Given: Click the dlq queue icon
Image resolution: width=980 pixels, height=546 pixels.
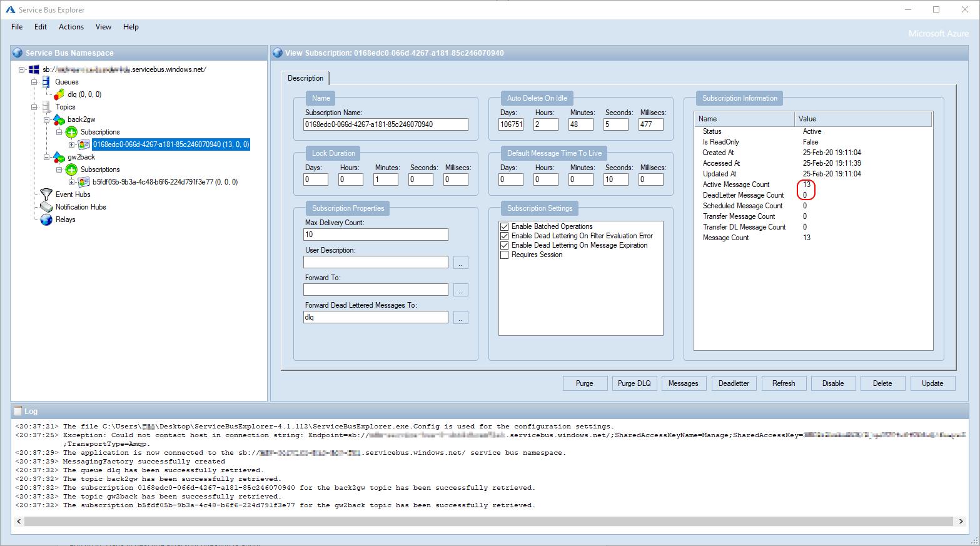Looking at the screenshot, I should pos(59,94).
